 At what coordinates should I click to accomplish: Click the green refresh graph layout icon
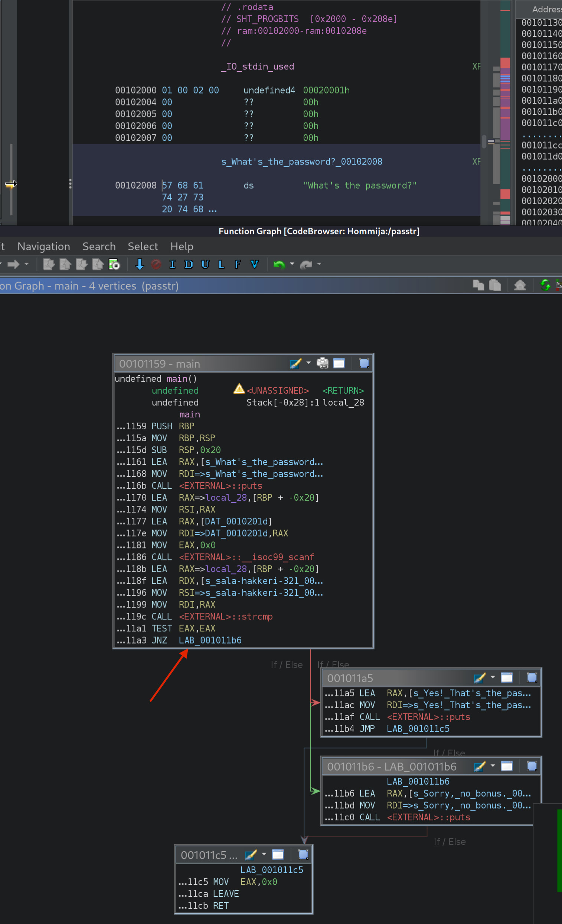coord(545,285)
